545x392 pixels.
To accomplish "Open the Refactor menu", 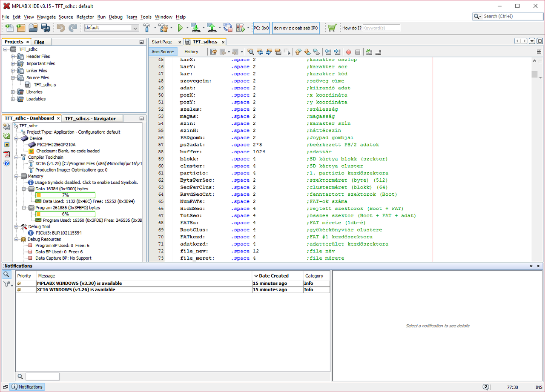I will 85,17.
